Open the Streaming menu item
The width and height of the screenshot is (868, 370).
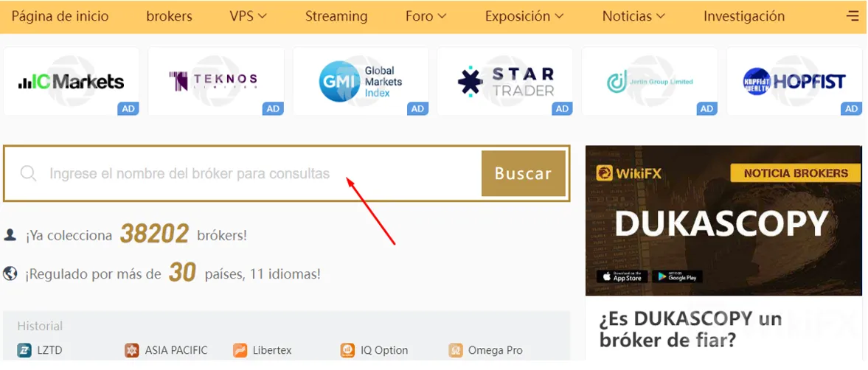336,17
